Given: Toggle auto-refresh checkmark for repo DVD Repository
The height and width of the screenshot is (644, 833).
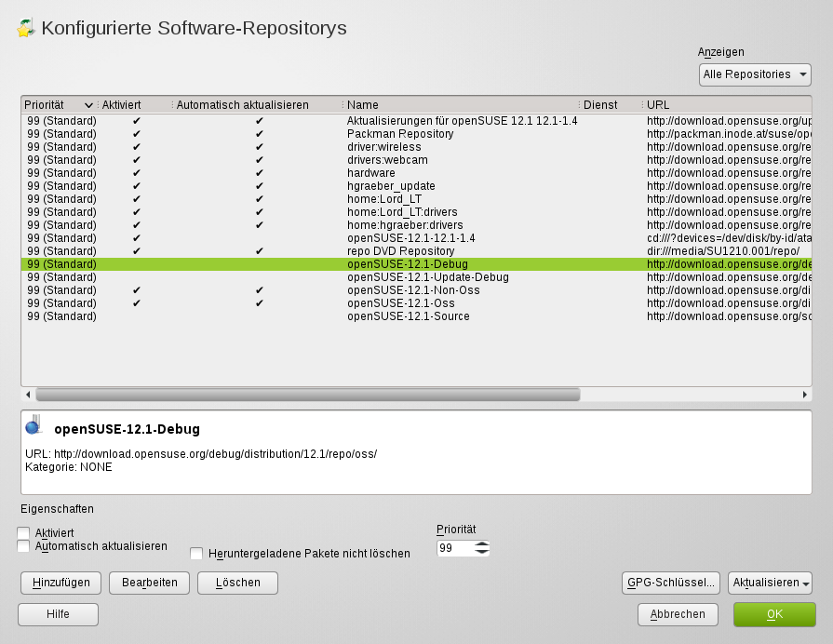Looking at the screenshot, I should pyautogui.click(x=260, y=250).
